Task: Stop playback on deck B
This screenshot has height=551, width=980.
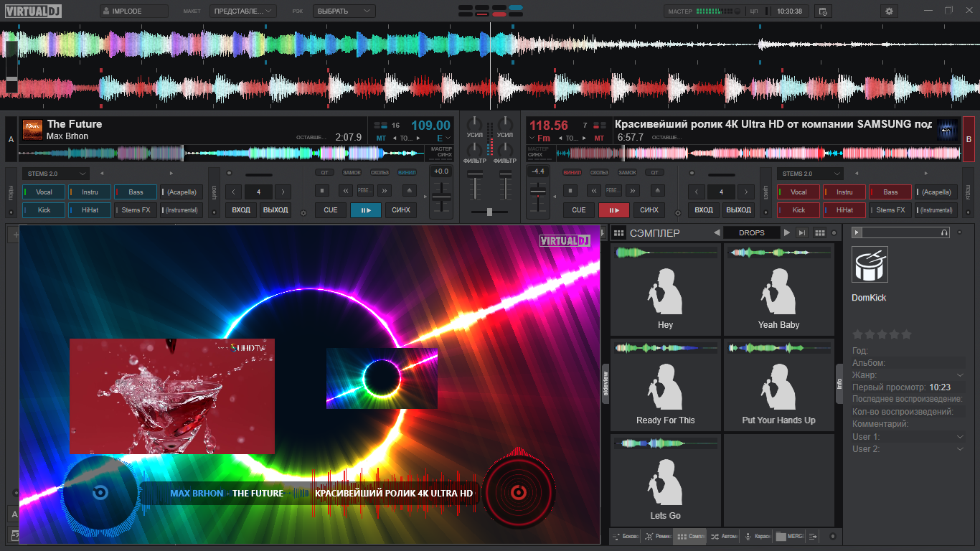Action: (570, 191)
